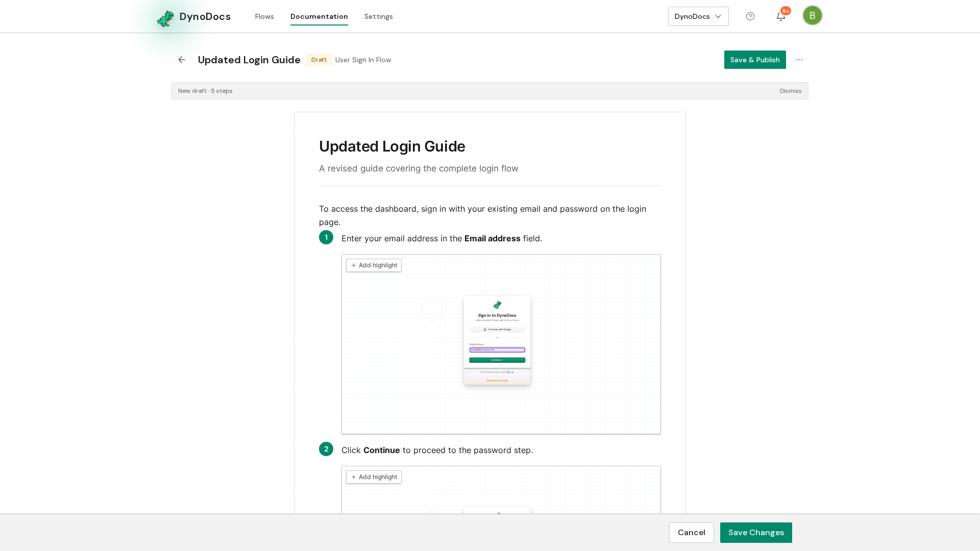The image size is (980, 551).
Task: Expand DynoDocs workspace dropdown
Action: [698, 16]
